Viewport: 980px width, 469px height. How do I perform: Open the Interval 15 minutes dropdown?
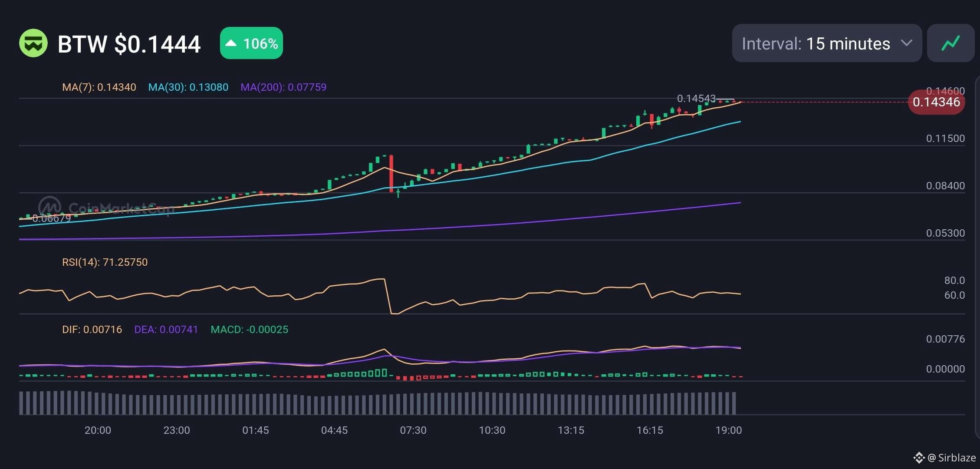827,43
